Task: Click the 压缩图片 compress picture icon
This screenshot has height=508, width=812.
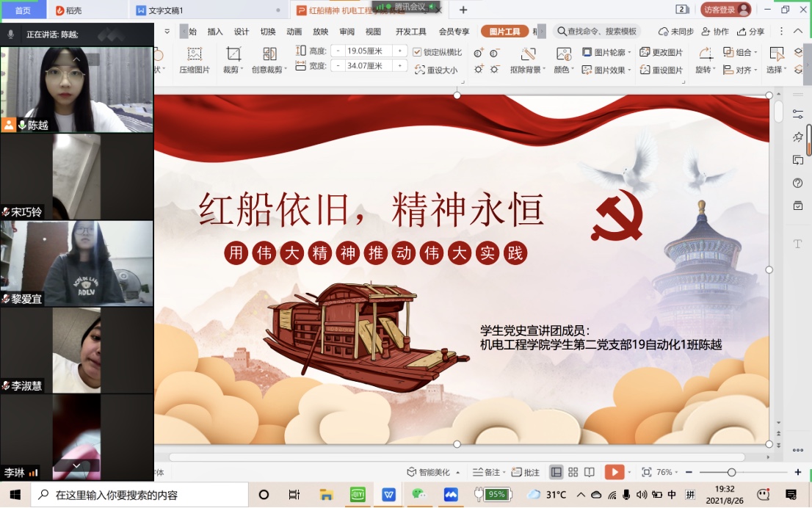Action: pos(195,54)
